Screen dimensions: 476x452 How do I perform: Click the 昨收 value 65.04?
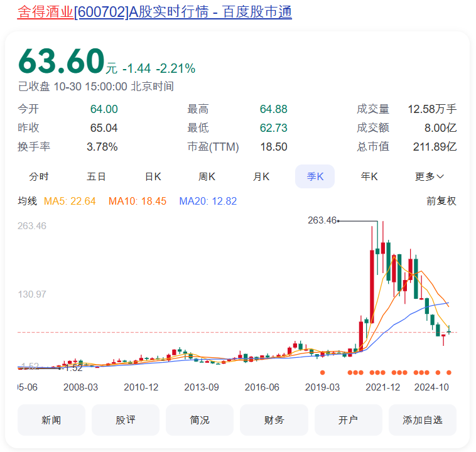coord(104,128)
